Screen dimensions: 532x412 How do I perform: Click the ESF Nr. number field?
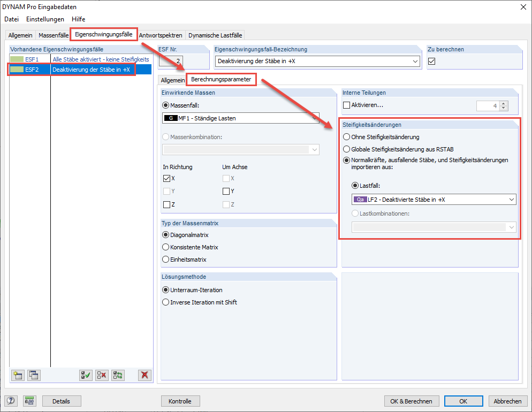[171, 62]
